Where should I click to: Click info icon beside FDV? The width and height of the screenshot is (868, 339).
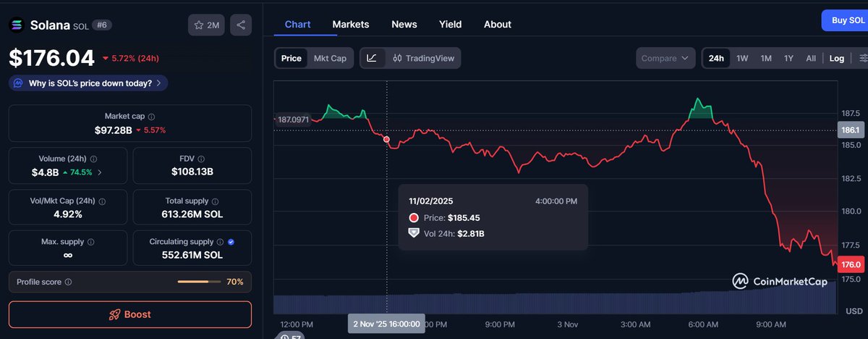click(x=202, y=159)
